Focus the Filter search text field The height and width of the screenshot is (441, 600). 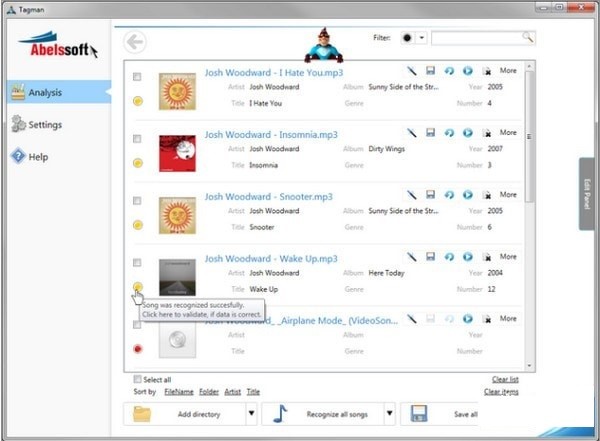[x=477, y=38]
